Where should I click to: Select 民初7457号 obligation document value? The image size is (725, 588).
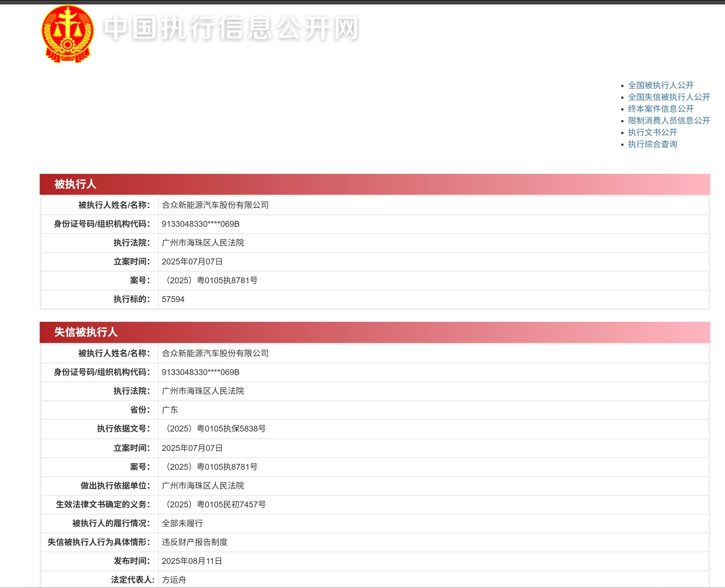pos(215,504)
